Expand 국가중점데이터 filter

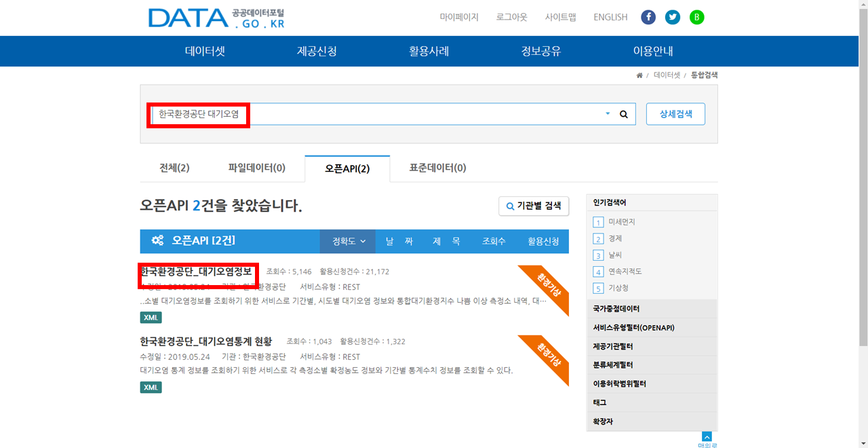pyautogui.click(x=651, y=309)
